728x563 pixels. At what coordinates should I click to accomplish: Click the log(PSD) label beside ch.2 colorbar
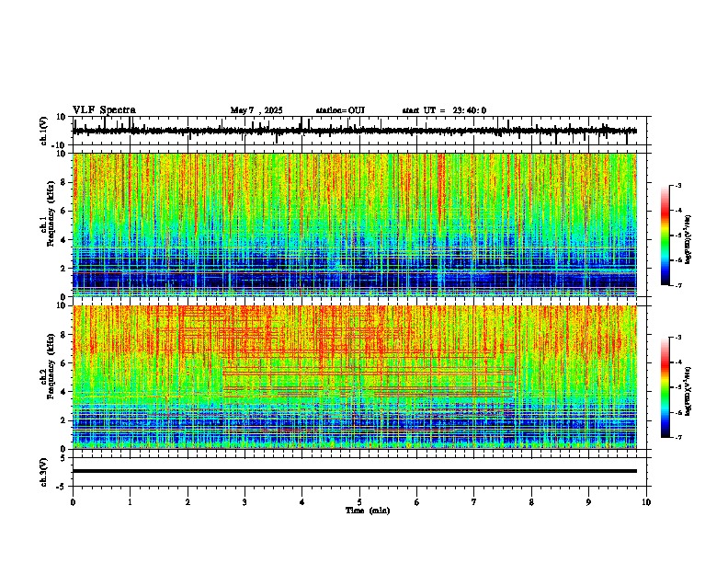pyautogui.click(x=688, y=392)
